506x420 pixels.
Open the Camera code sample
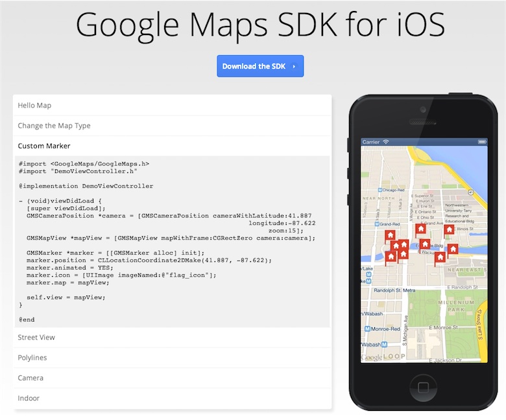pyautogui.click(x=173, y=378)
